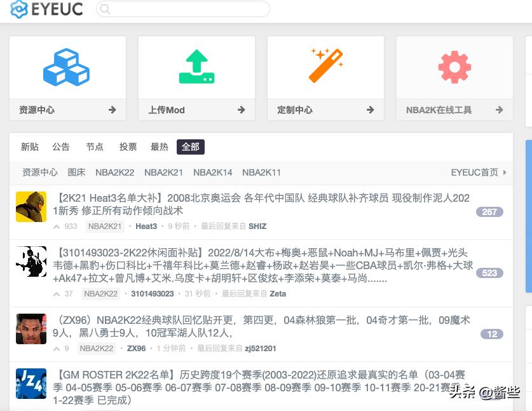Click the green upload Mod icon
The height and width of the screenshot is (411, 532).
coord(196,66)
